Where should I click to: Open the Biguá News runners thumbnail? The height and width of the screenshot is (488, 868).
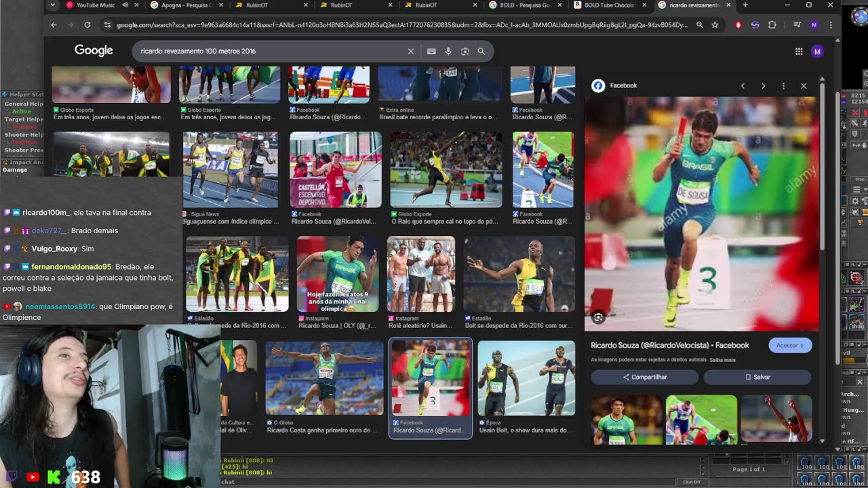[x=231, y=169]
